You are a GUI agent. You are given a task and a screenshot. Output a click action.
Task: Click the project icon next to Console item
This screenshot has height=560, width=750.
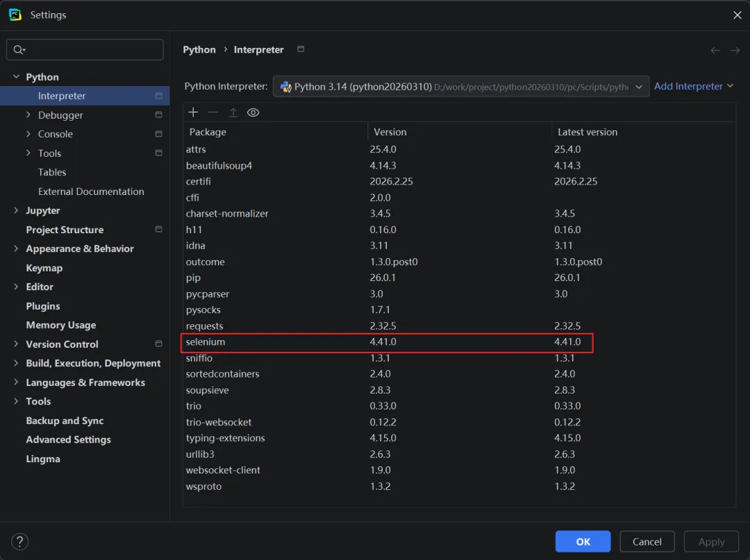[159, 134]
